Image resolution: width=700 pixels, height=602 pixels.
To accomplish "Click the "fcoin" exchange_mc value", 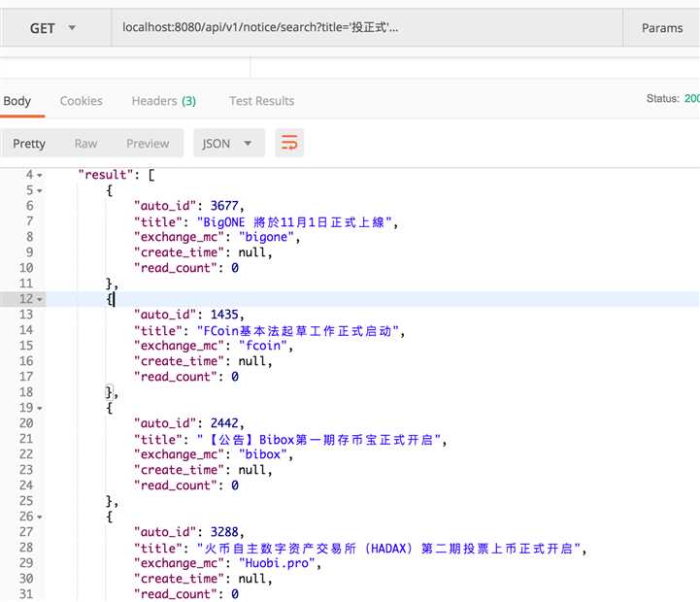I will pyautogui.click(x=262, y=346).
